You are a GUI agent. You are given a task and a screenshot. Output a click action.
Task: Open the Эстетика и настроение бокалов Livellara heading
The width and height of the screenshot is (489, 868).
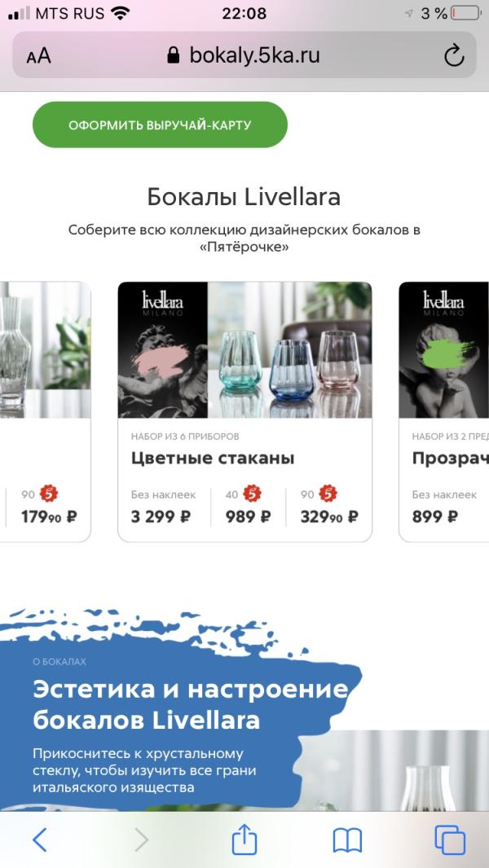tap(191, 704)
